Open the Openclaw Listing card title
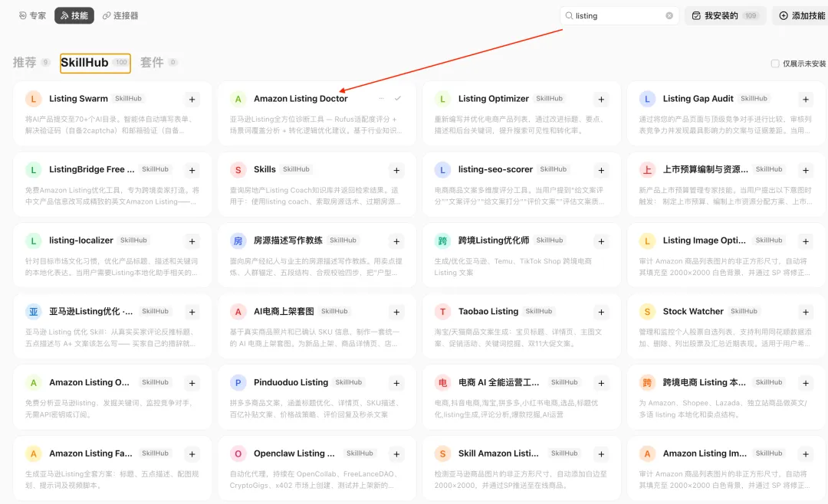This screenshot has height=504, width=828. point(294,453)
